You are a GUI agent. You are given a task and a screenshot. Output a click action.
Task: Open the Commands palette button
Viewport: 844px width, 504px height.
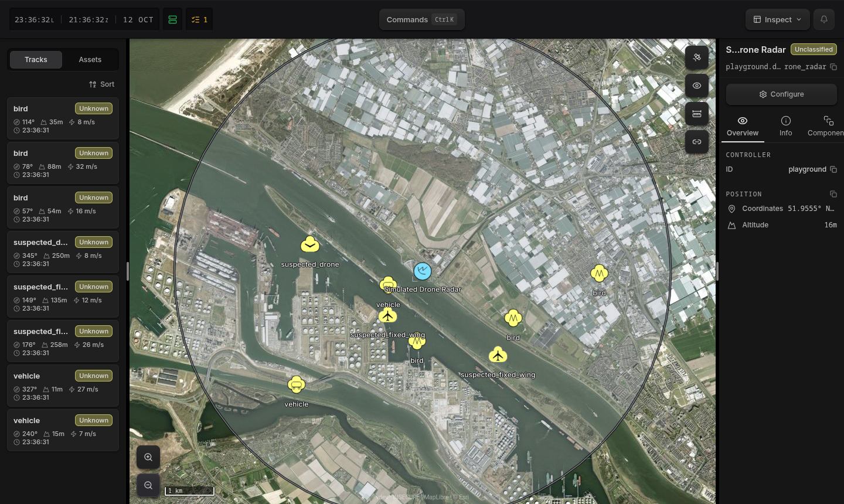pos(422,19)
